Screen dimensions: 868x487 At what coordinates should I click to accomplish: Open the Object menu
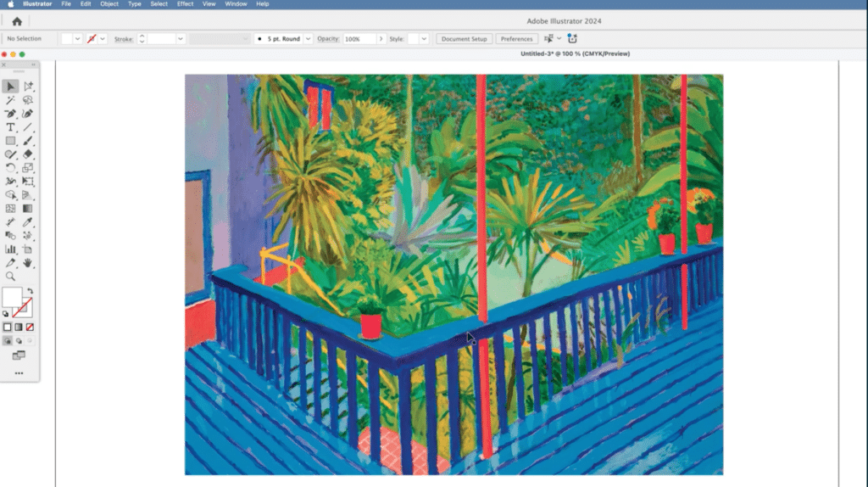tap(109, 4)
